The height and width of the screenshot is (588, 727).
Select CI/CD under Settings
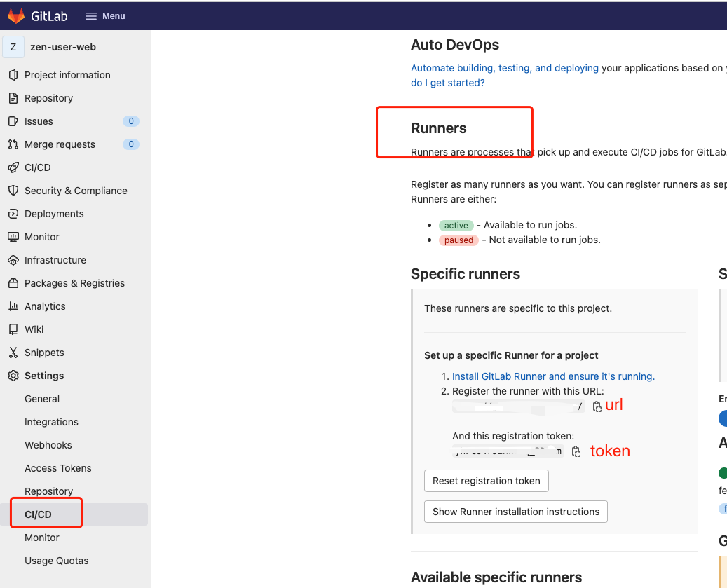[x=38, y=514]
